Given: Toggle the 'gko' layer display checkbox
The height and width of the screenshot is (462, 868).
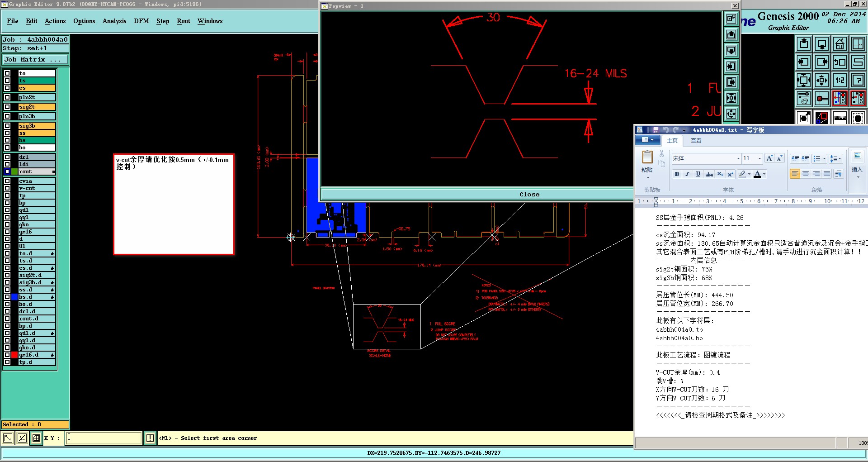Looking at the screenshot, I should pyautogui.click(x=7, y=224).
